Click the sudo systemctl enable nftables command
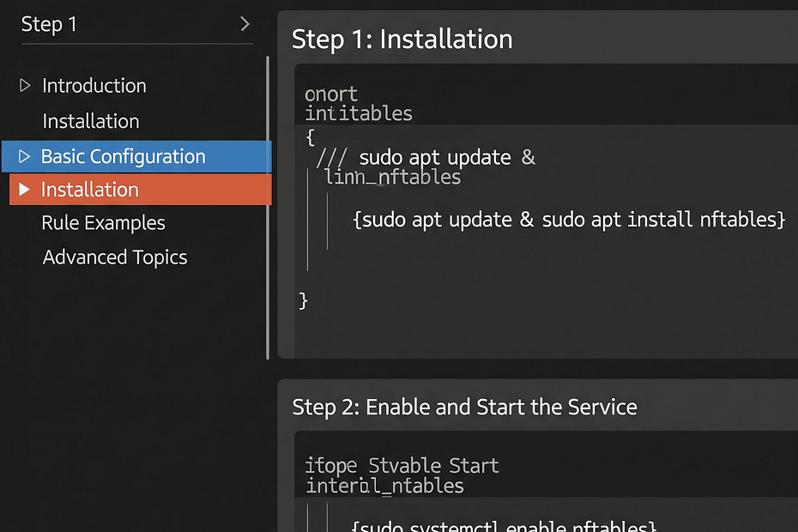This screenshot has width=798, height=532. [505, 525]
